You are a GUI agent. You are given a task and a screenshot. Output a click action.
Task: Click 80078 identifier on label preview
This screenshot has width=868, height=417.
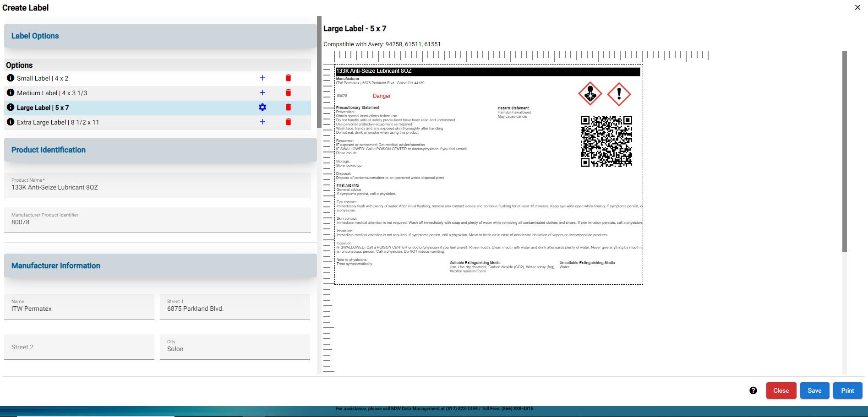click(342, 96)
